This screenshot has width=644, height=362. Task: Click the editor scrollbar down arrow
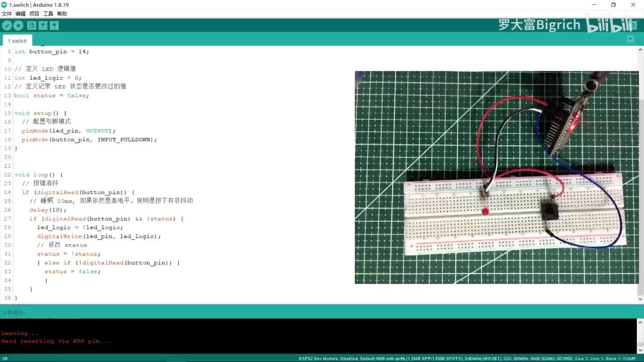point(640,299)
